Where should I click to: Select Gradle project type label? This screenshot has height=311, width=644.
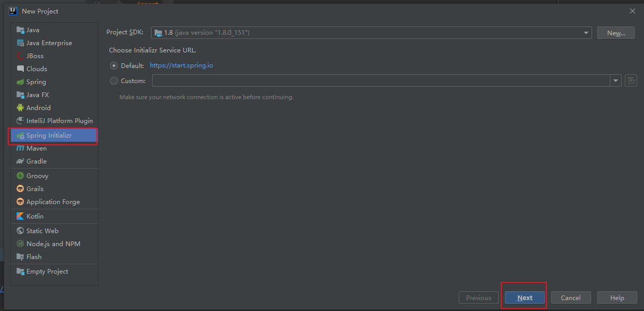click(x=36, y=161)
